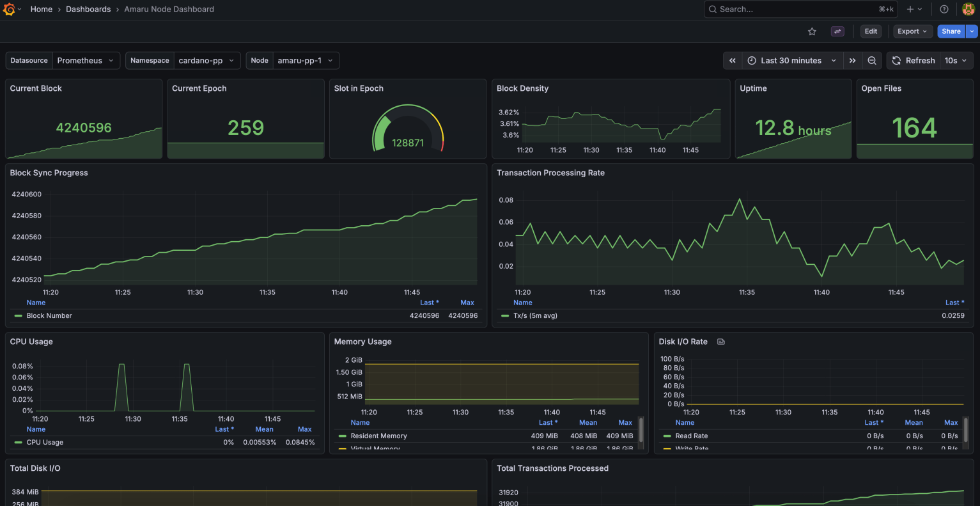Click the Transaction Processing Rate panel title
The width and height of the screenshot is (980, 506).
550,173
